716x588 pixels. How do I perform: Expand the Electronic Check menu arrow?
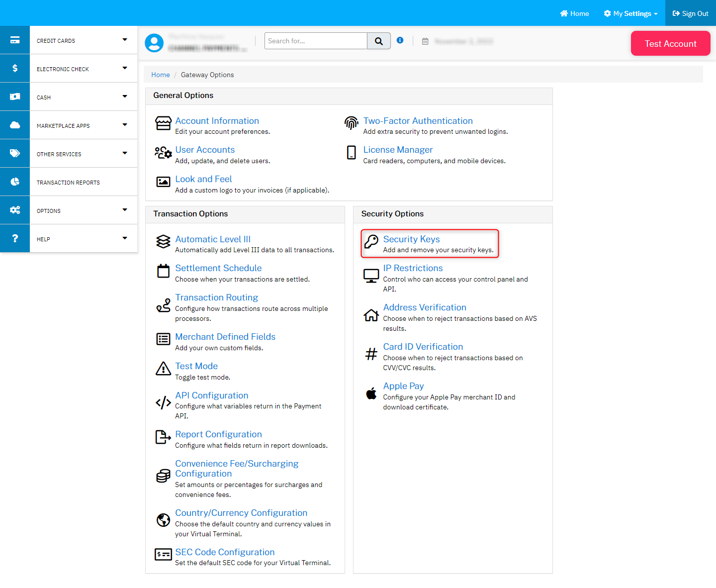pos(125,68)
